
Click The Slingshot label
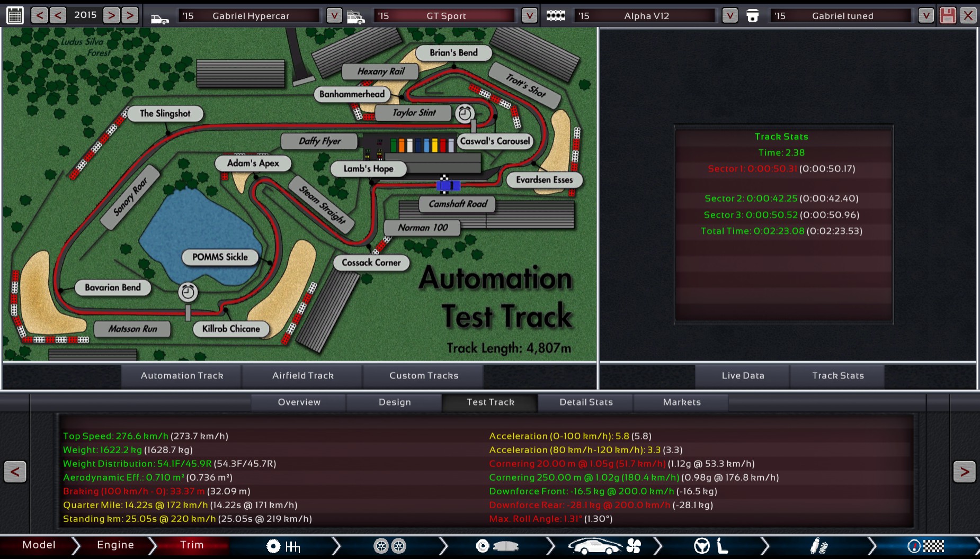click(165, 113)
